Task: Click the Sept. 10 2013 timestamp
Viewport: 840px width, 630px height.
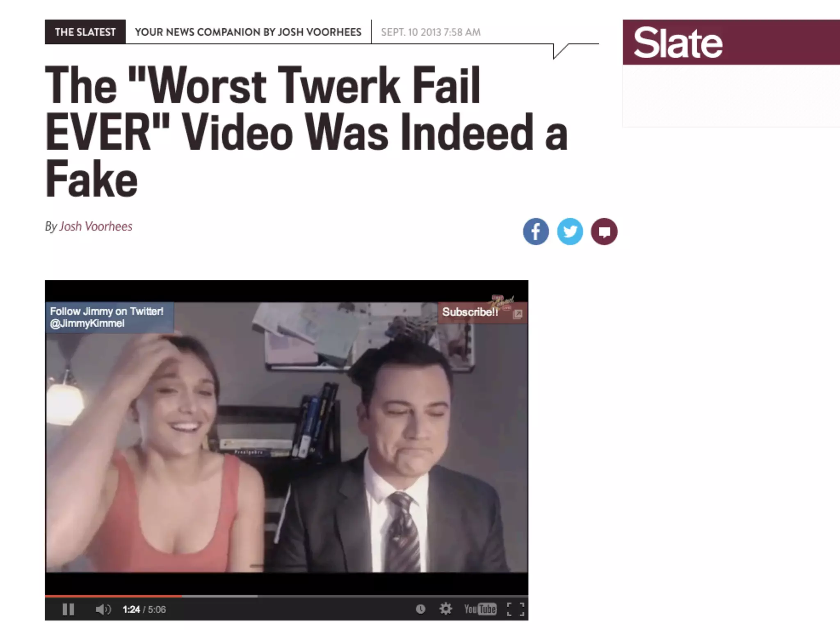Action: click(x=431, y=32)
